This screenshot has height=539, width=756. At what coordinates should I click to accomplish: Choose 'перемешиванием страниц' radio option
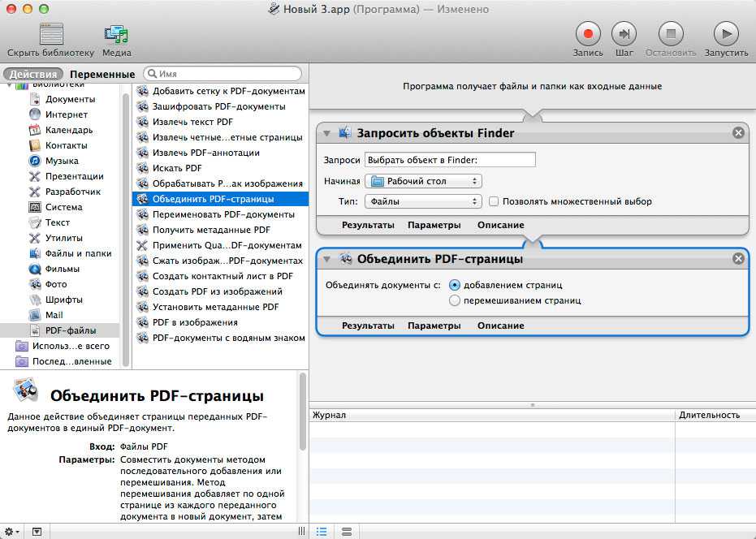tap(455, 300)
